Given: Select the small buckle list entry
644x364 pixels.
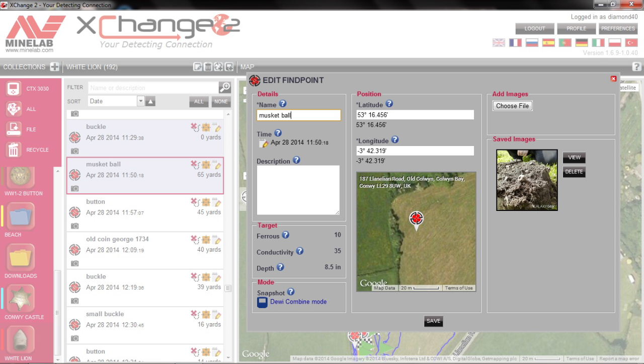Looking at the screenshot, I should tap(145, 325).
